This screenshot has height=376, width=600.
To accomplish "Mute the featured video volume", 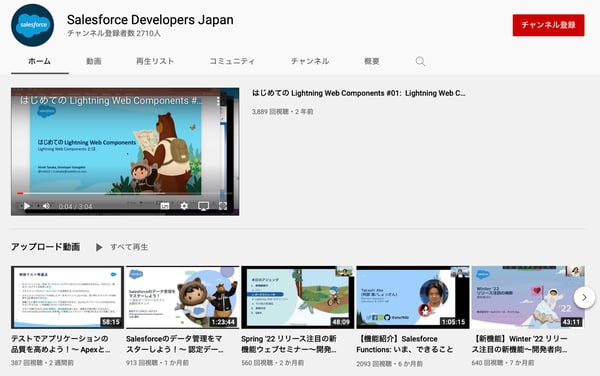I will (46, 206).
